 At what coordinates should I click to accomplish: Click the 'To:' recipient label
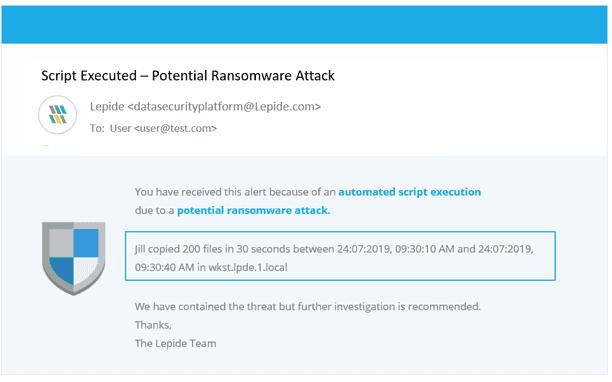97,128
